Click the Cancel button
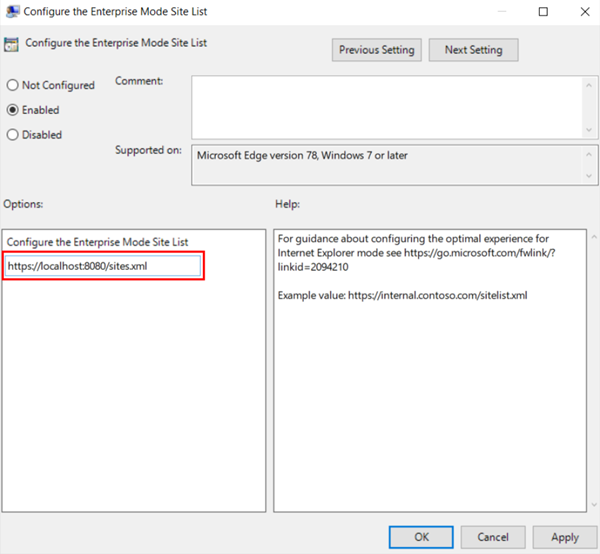600x554 pixels. 493,537
